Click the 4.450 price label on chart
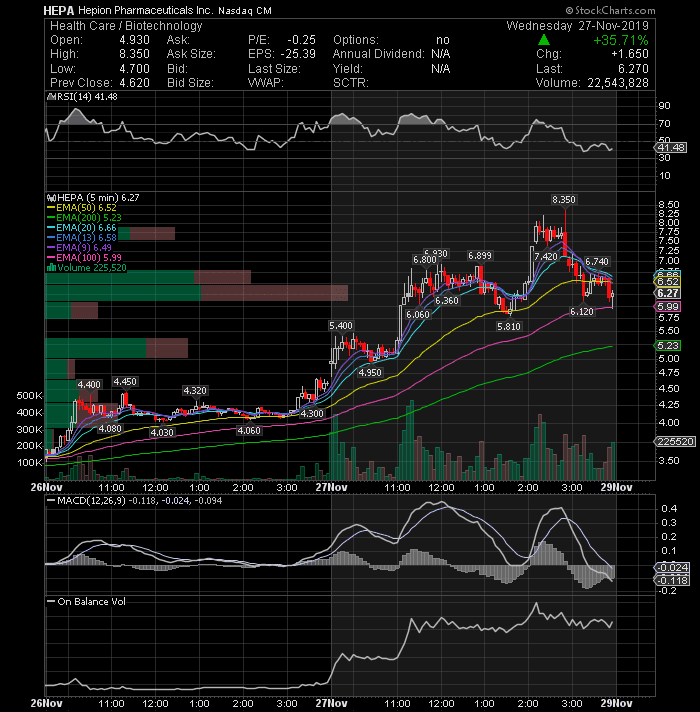This screenshot has height=712, width=700. [125, 382]
